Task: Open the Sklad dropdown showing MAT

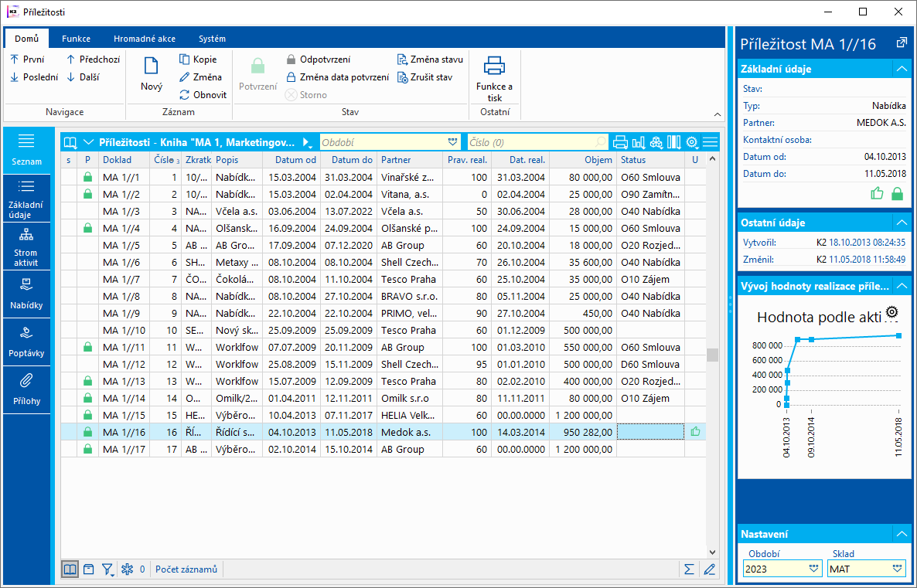Action: click(x=897, y=569)
